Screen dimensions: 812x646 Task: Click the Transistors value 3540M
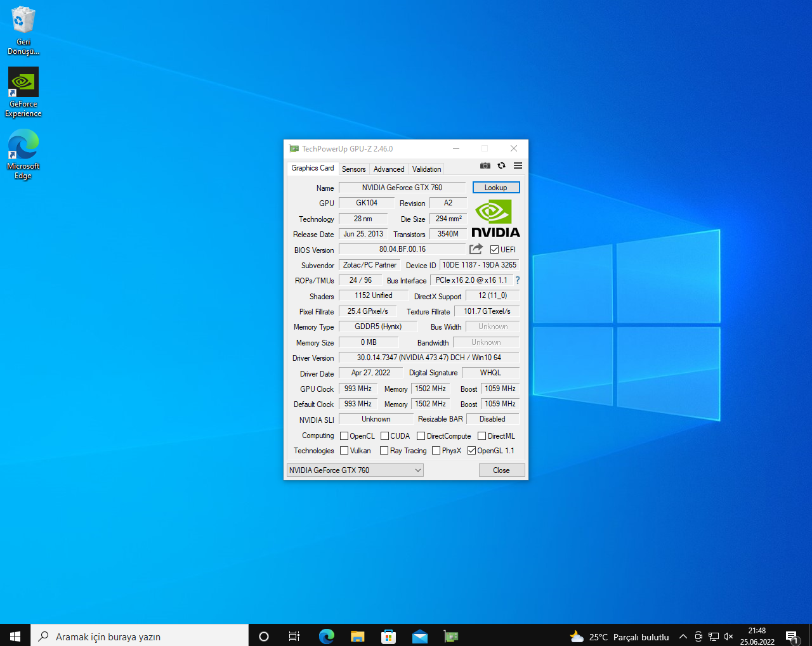(448, 234)
